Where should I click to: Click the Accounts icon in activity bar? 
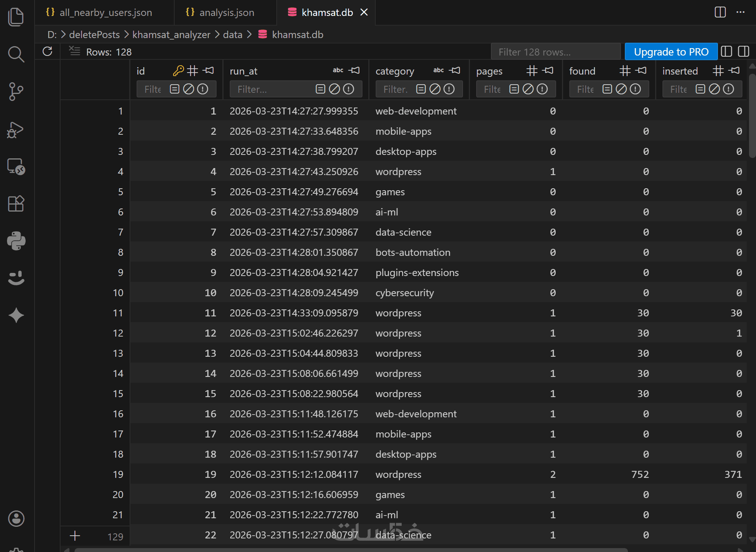pyautogui.click(x=16, y=519)
